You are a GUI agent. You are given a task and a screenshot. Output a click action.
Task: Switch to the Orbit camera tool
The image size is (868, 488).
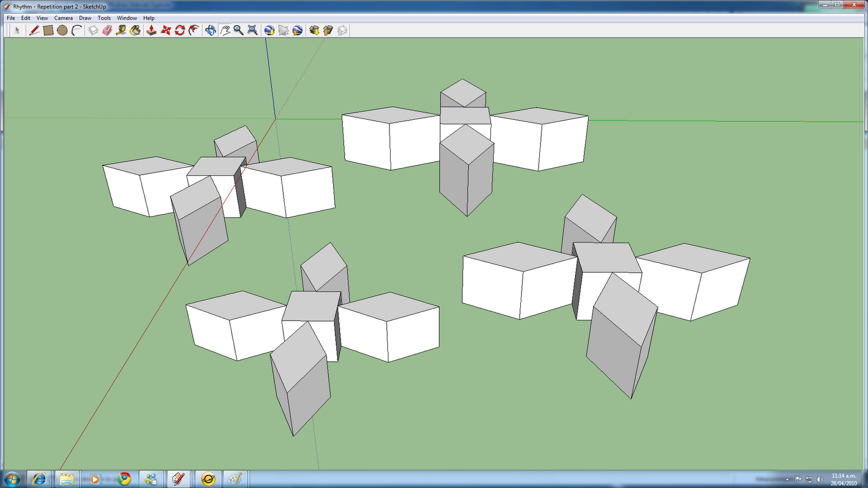(x=211, y=30)
